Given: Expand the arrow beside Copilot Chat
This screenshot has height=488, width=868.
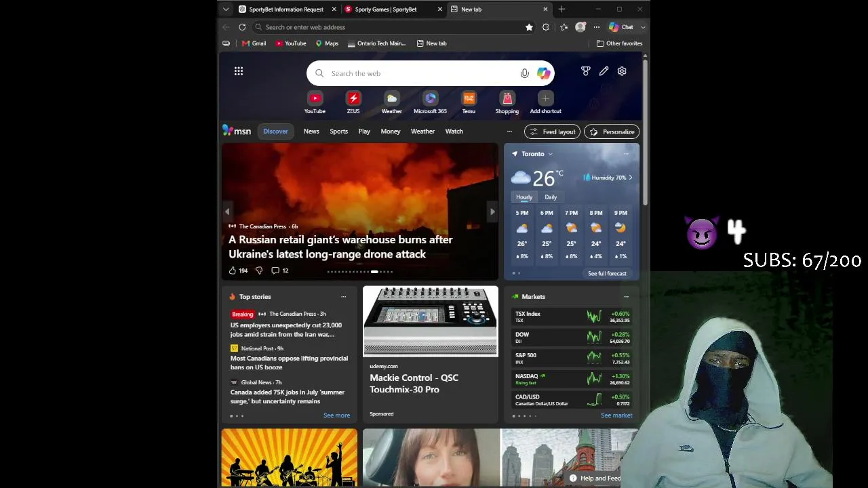Looking at the screenshot, I should 643,27.
